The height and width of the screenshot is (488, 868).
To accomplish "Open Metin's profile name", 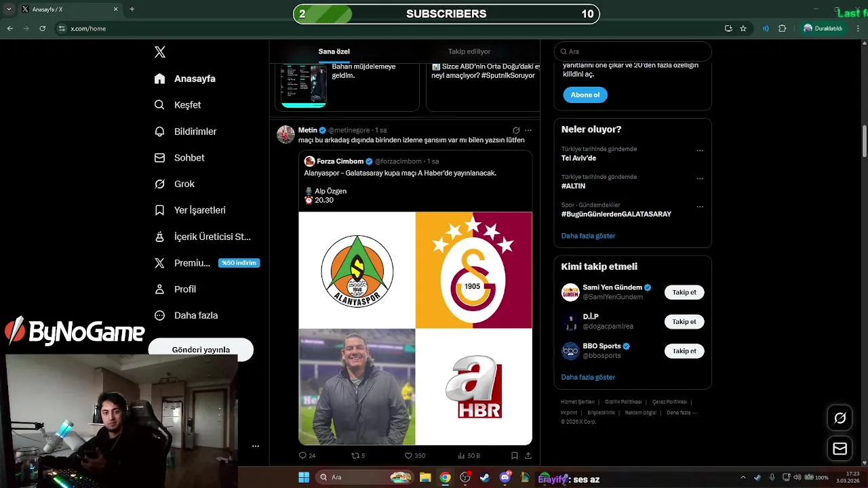I will coord(307,130).
